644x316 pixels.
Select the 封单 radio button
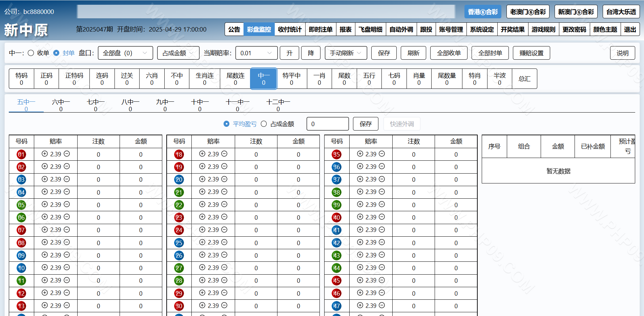(x=57, y=53)
